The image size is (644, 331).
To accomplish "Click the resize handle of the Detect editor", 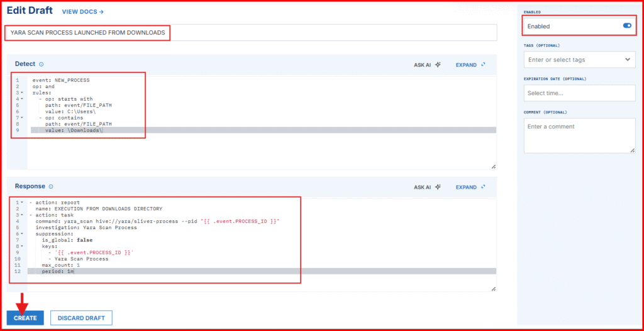I will pyautogui.click(x=493, y=166).
